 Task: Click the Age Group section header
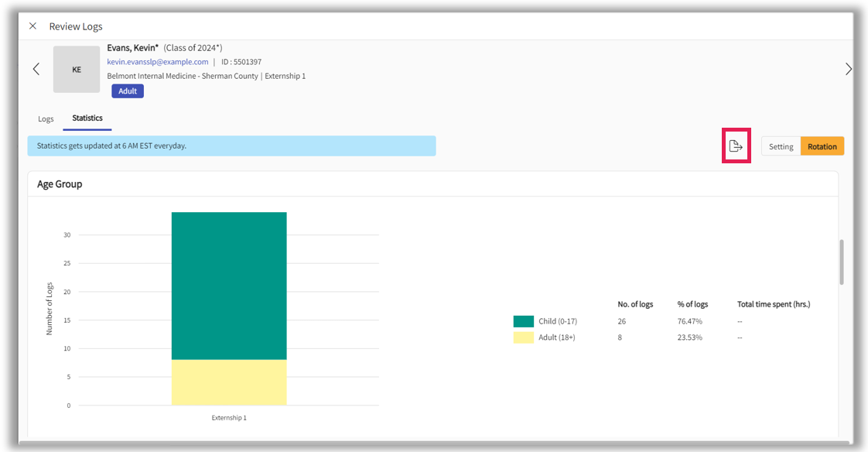(60, 184)
